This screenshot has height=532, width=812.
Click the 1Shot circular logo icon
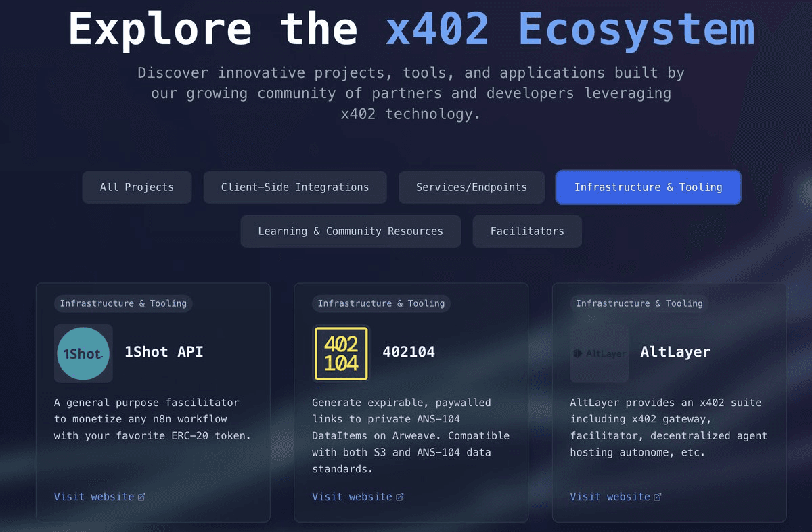point(83,353)
